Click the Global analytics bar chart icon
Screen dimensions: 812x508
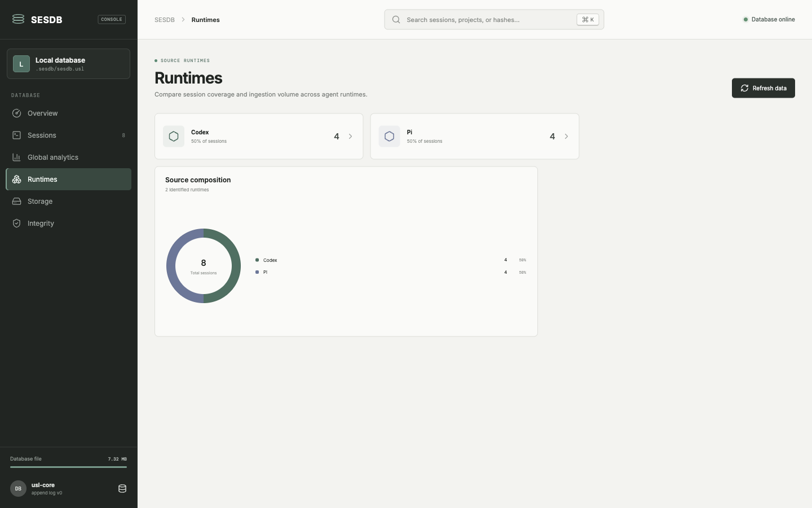[17, 157]
